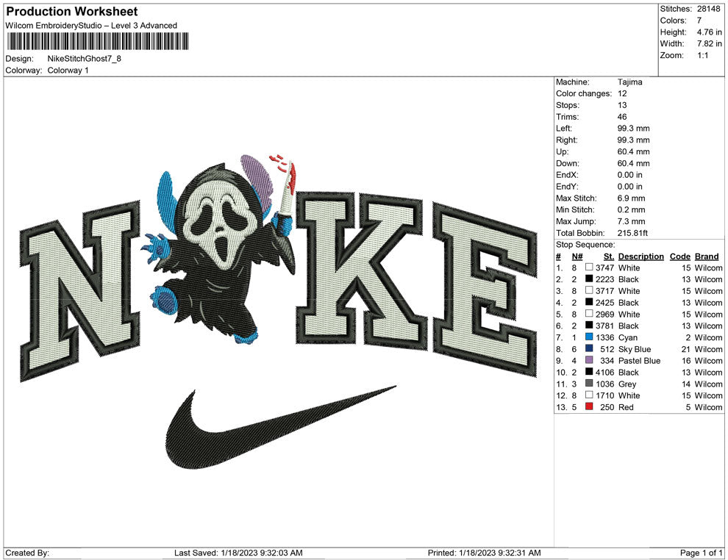Viewport: 728px width, 560px height.
Task: Click the Total Bobbin value '215.81ft'
Action: (632, 233)
